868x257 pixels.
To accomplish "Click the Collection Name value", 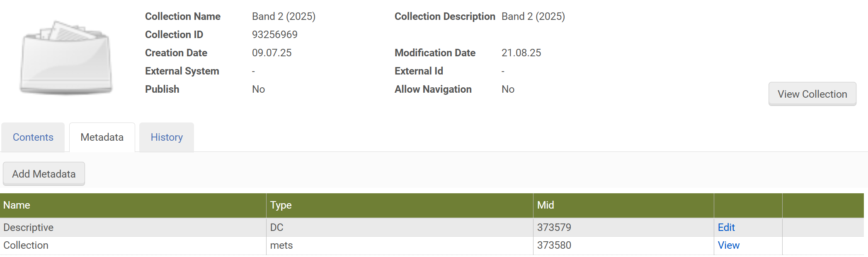I will tap(284, 17).
